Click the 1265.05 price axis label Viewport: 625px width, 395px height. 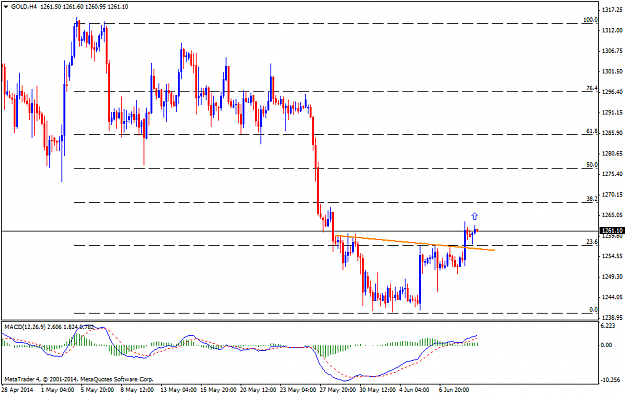[613, 215]
